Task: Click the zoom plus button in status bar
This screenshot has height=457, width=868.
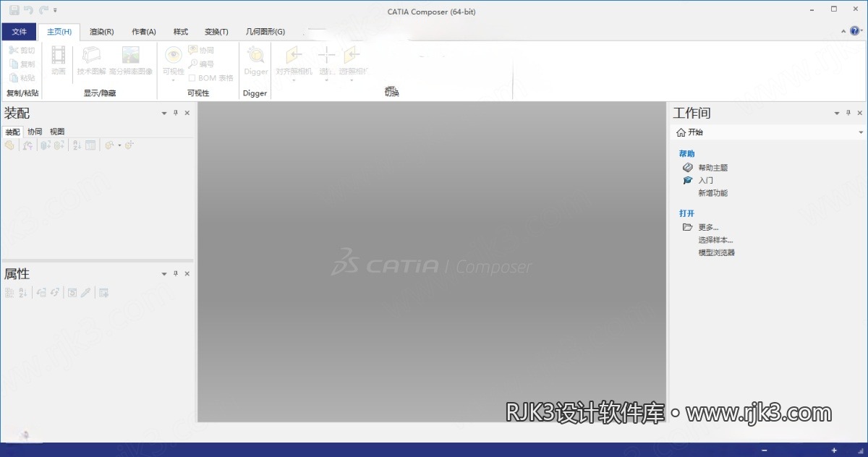Action: pos(834,450)
